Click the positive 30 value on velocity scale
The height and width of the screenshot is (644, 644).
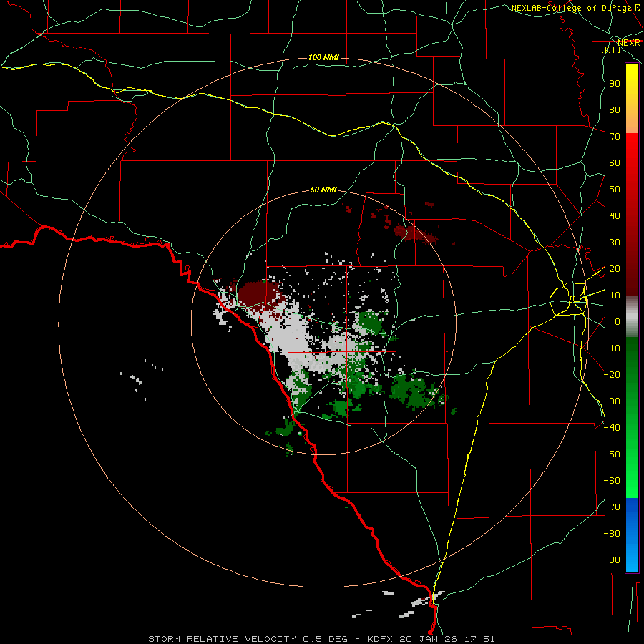pos(615,243)
